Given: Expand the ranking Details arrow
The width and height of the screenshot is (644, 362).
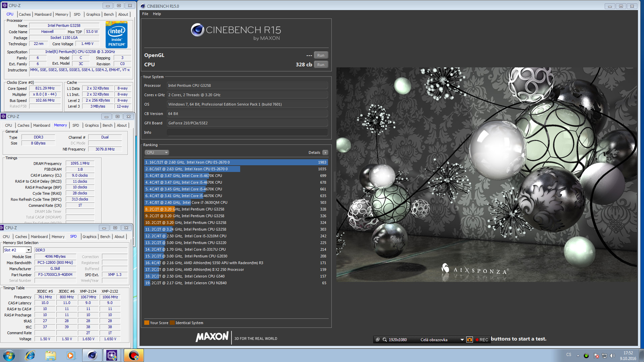Looking at the screenshot, I should coord(325,153).
